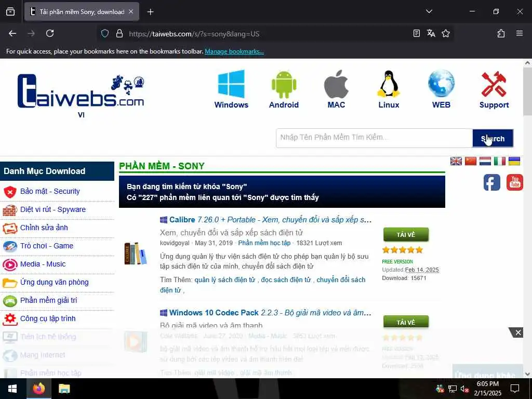Switch language using the China flag
Viewport: 532px width, 399px height.
click(x=471, y=161)
